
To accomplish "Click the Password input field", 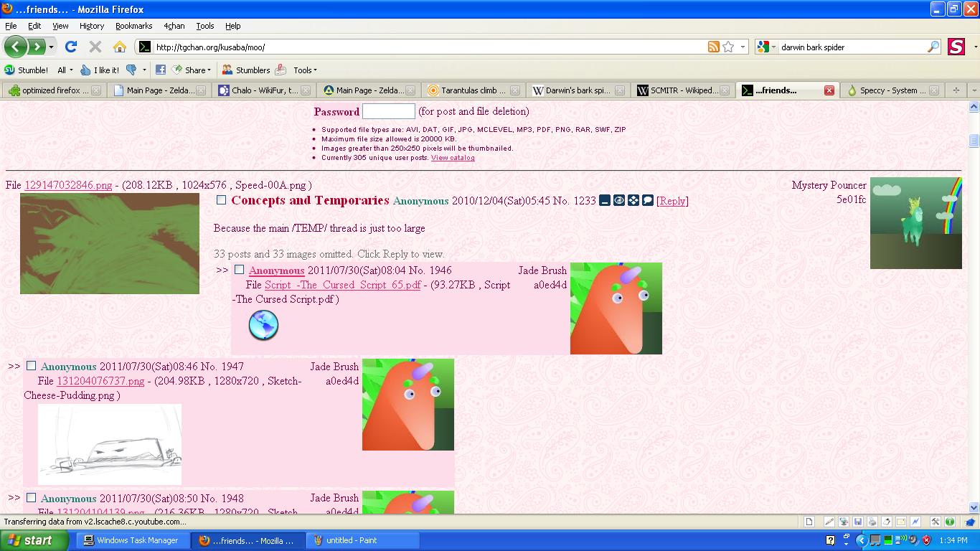I will point(388,111).
